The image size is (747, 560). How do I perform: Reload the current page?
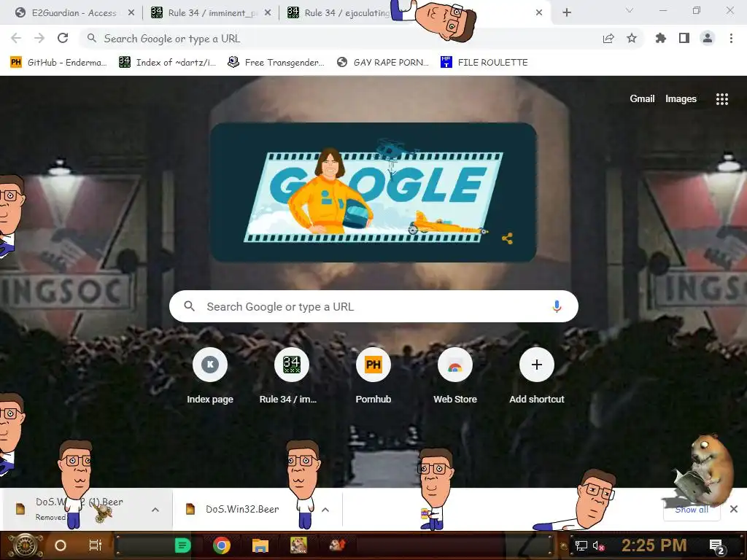[63, 38]
